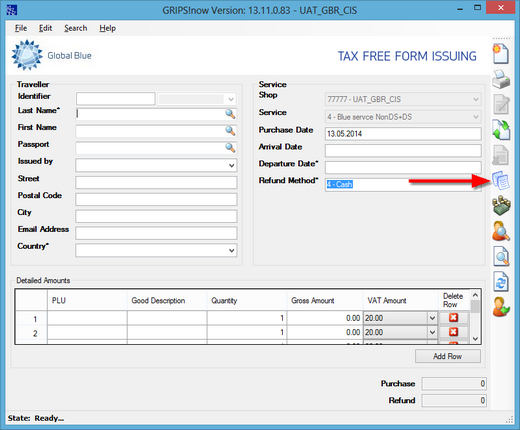Click the Refund total field
The width and height of the screenshot is (520, 430).
click(454, 400)
